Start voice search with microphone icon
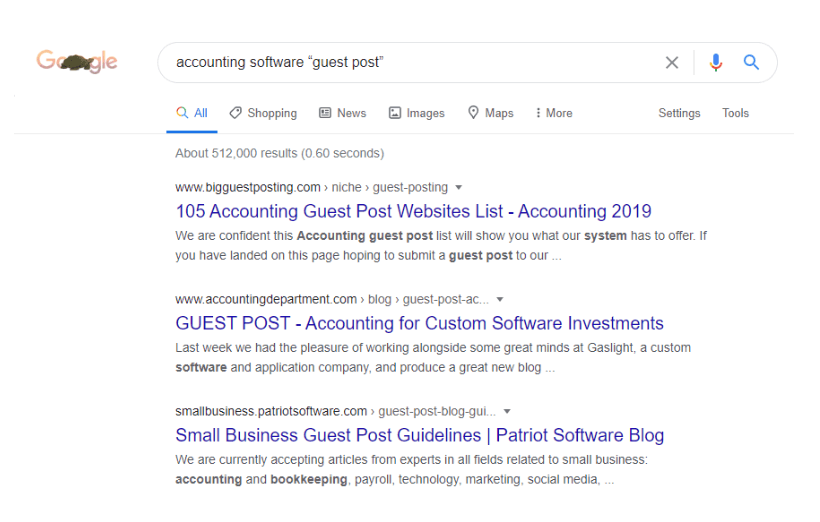This screenshot has width=820, height=522. point(715,62)
